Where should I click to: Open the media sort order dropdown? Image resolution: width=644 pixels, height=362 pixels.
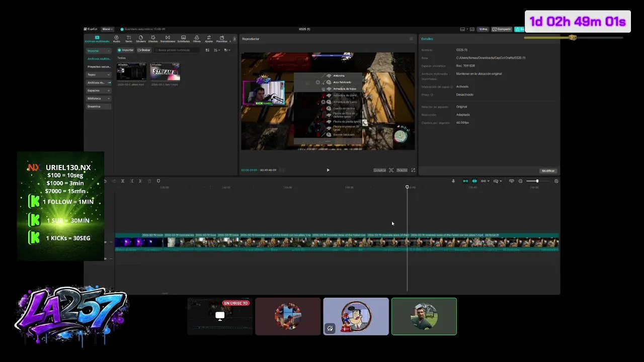pyautogui.click(x=217, y=50)
